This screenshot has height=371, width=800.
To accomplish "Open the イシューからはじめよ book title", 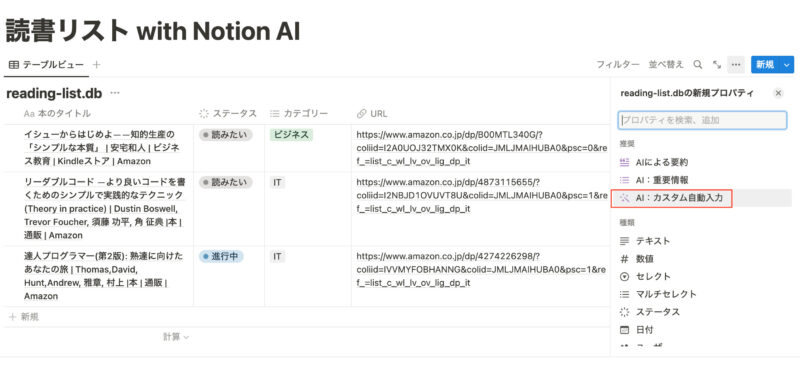I will tap(102, 148).
